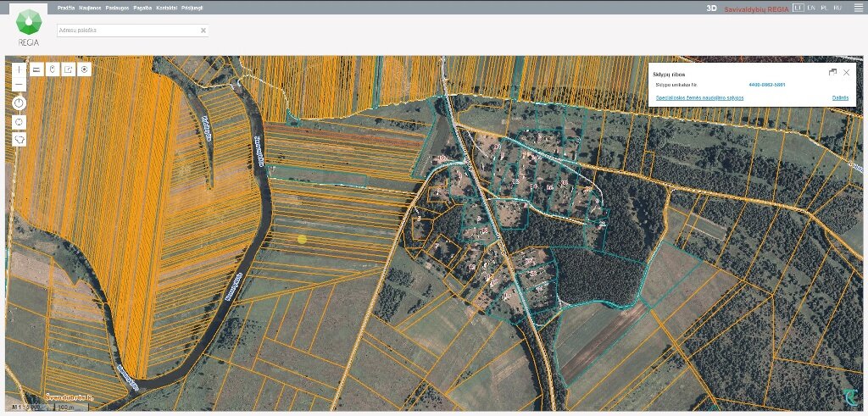
Task: Switch language to PL
Action: 824,8
